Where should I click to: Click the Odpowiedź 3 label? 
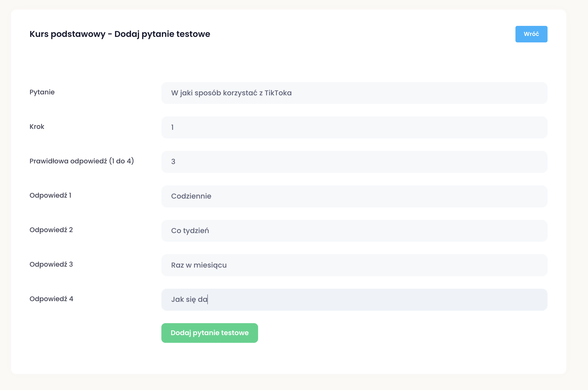(x=51, y=264)
